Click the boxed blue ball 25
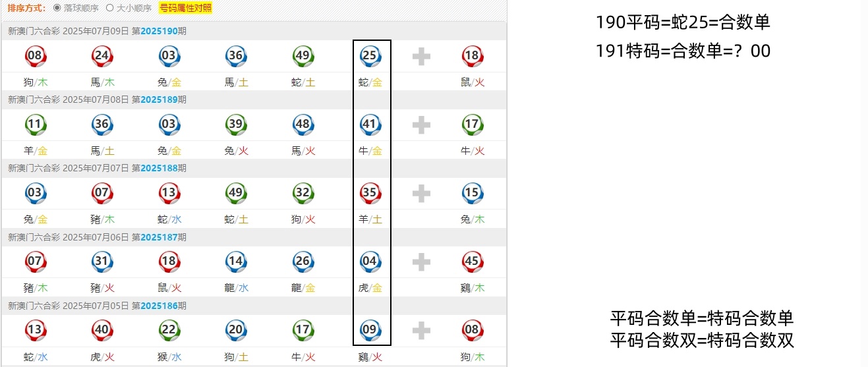This screenshot has height=367, width=868. point(370,57)
